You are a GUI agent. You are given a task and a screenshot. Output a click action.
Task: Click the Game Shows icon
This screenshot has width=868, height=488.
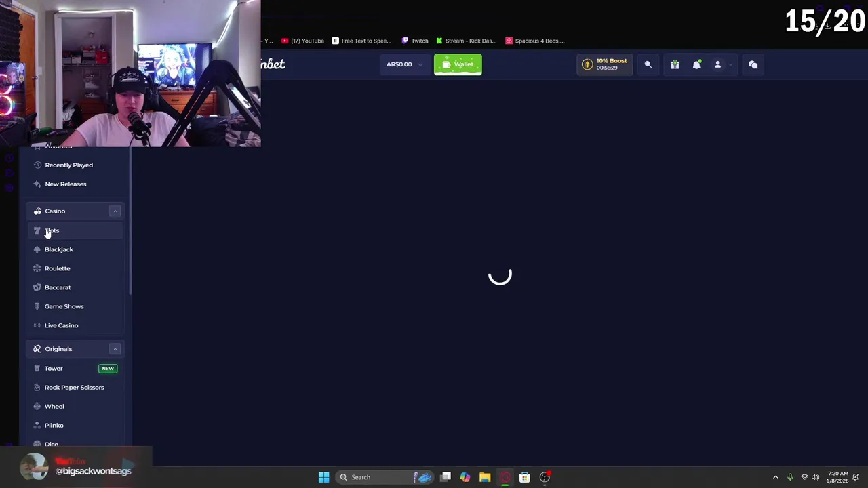click(37, 306)
